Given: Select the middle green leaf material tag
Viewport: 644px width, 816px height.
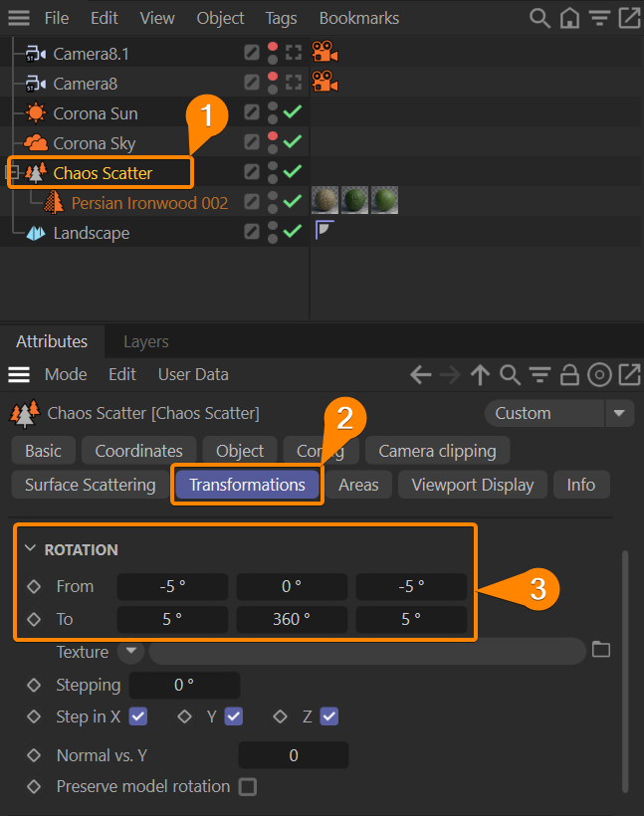Looking at the screenshot, I should coord(354,200).
